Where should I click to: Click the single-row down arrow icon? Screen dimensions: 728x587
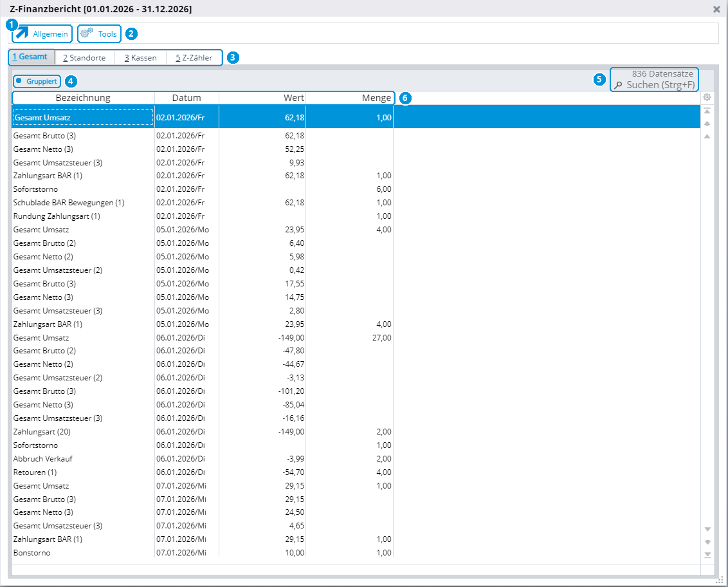707,529
